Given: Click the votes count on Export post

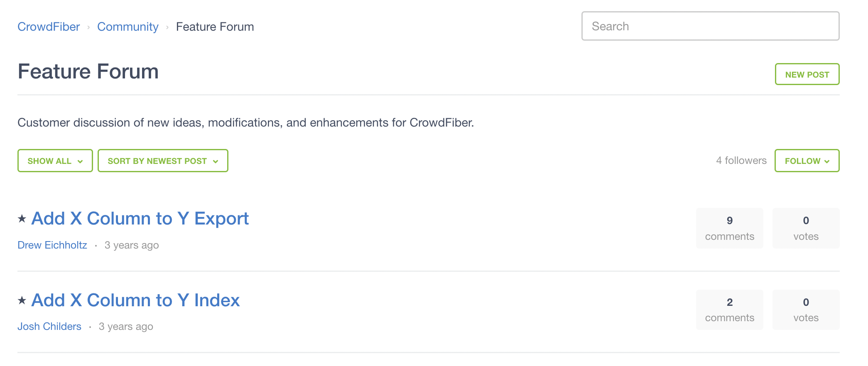Looking at the screenshot, I should click(x=806, y=228).
